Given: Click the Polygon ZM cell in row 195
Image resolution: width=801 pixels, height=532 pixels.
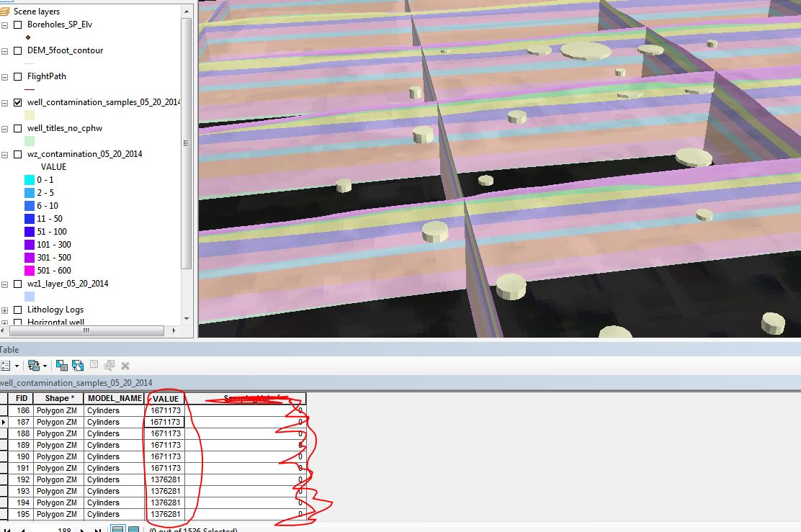Looking at the screenshot, I should point(59,514).
